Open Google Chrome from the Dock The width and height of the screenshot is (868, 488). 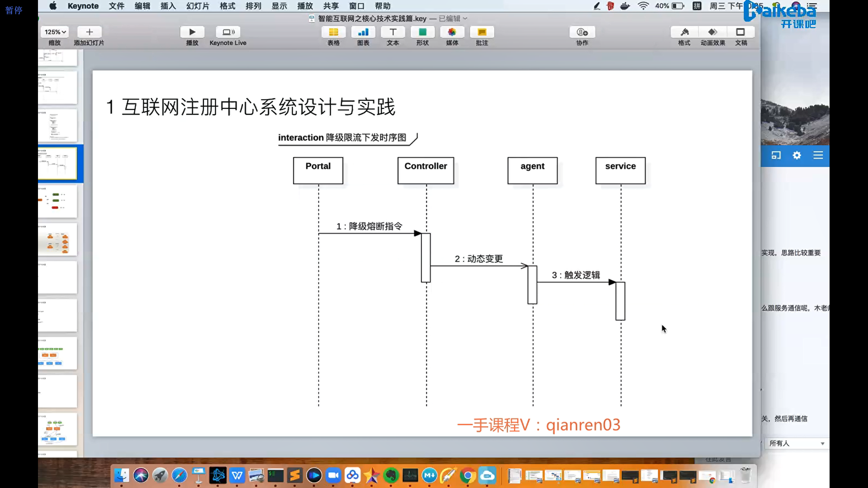(x=468, y=476)
